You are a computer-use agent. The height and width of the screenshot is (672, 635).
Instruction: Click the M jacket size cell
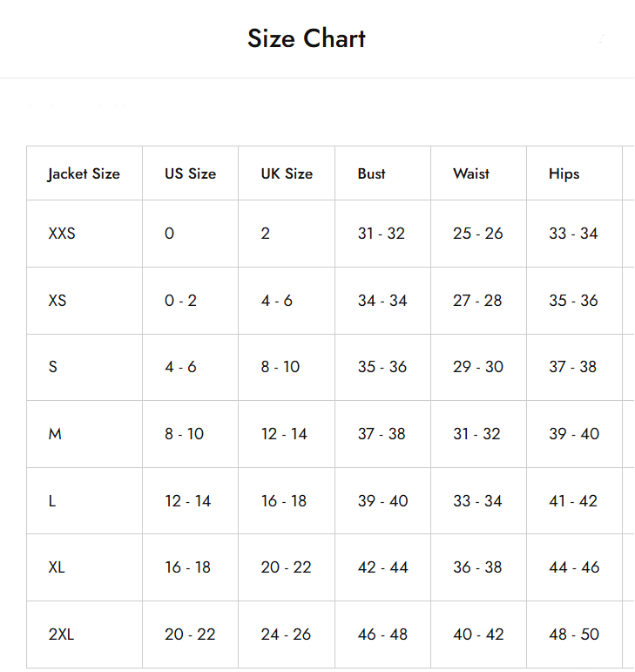(55, 434)
